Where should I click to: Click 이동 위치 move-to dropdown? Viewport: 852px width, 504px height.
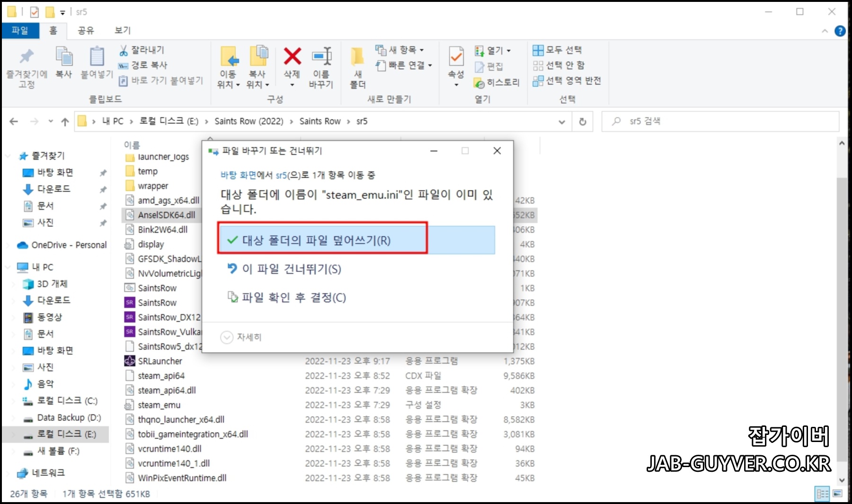[229, 67]
